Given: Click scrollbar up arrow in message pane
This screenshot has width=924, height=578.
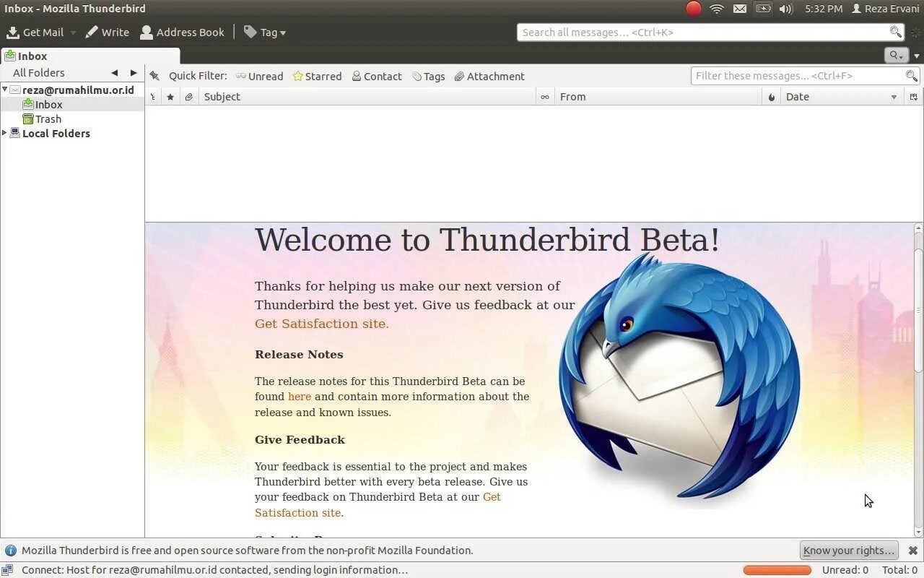Looking at the screenshot, I should (918, 228).
